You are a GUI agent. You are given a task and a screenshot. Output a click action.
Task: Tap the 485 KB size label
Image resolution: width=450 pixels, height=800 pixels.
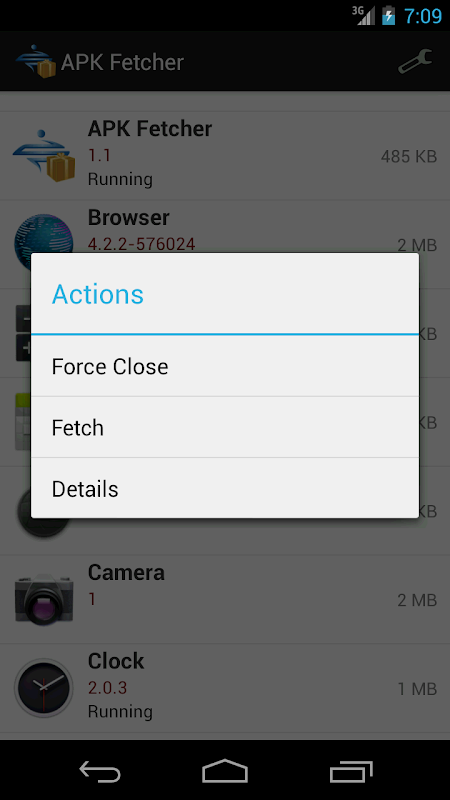[409, 156]
